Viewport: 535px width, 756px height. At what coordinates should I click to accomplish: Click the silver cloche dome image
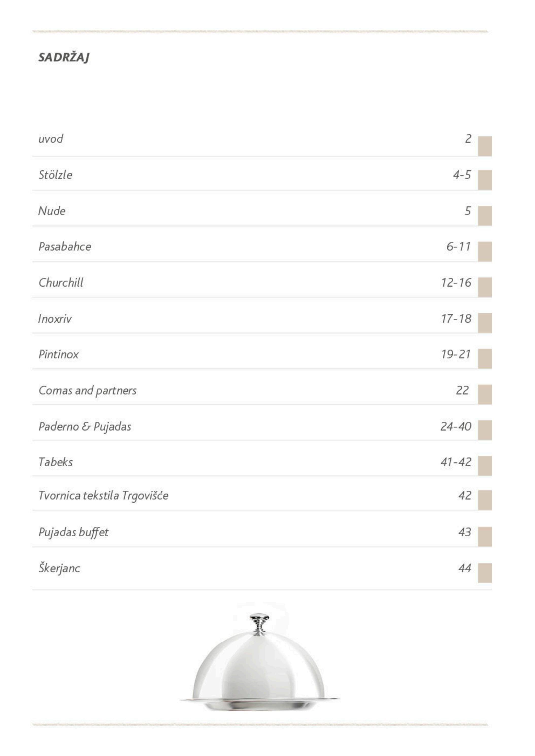point(259,665)
